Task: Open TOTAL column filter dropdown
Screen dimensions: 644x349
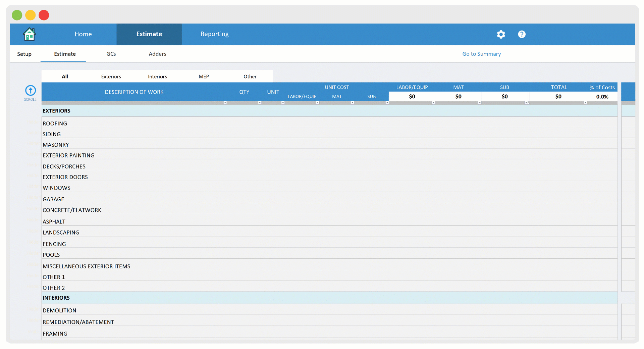Action: [x=585, y=103]
